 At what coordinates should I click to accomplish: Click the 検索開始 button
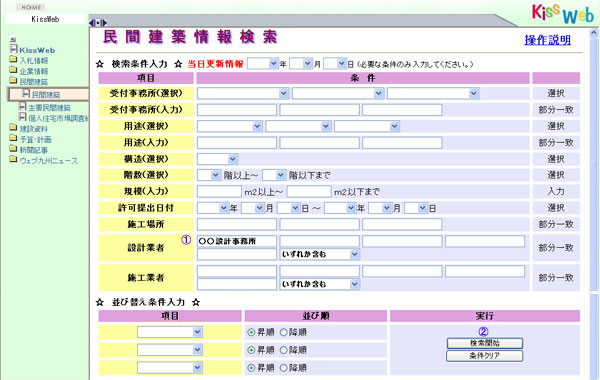[x=484, y=343]
